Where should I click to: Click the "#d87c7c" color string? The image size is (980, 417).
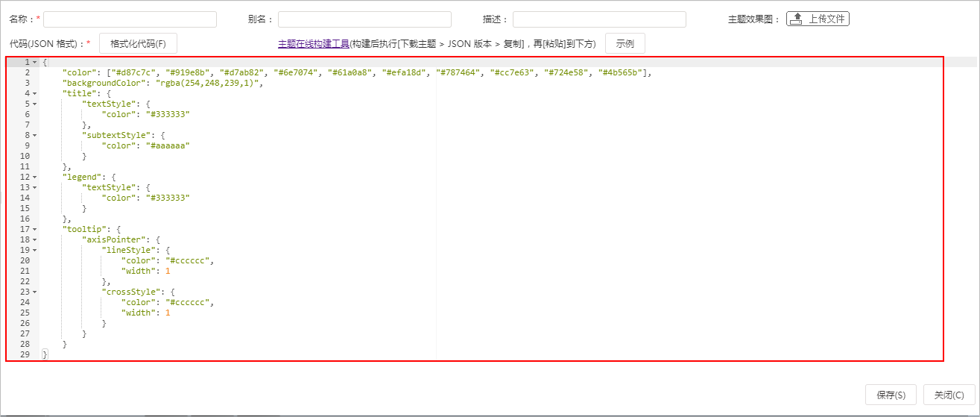pyautogui.click(x=133, y=72)
